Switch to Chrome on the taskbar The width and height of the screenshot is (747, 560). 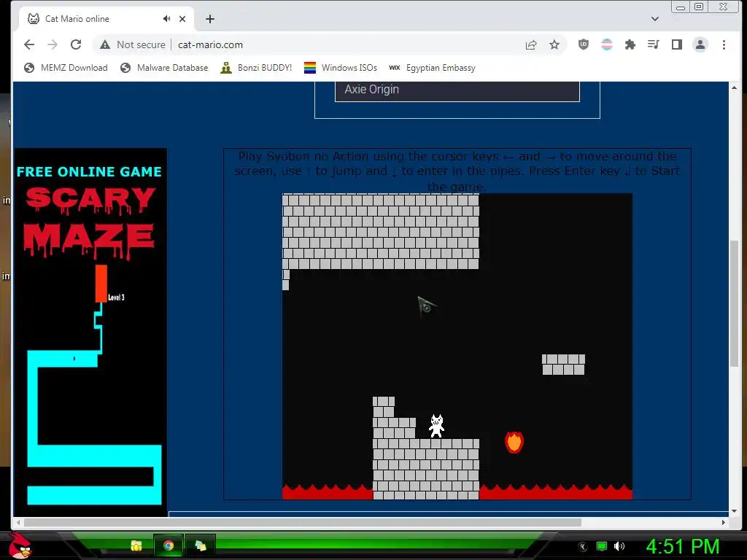pos(169,545)
